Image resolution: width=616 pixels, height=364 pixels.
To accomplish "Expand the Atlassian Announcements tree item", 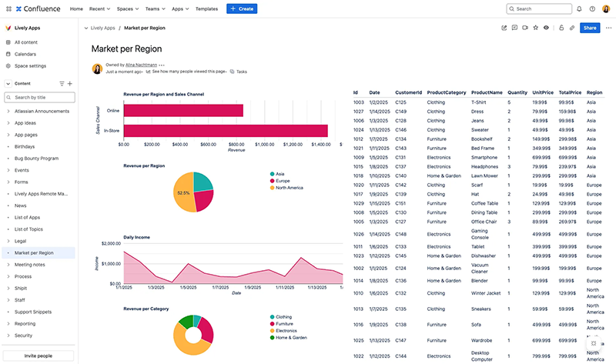I will point(8,111).
